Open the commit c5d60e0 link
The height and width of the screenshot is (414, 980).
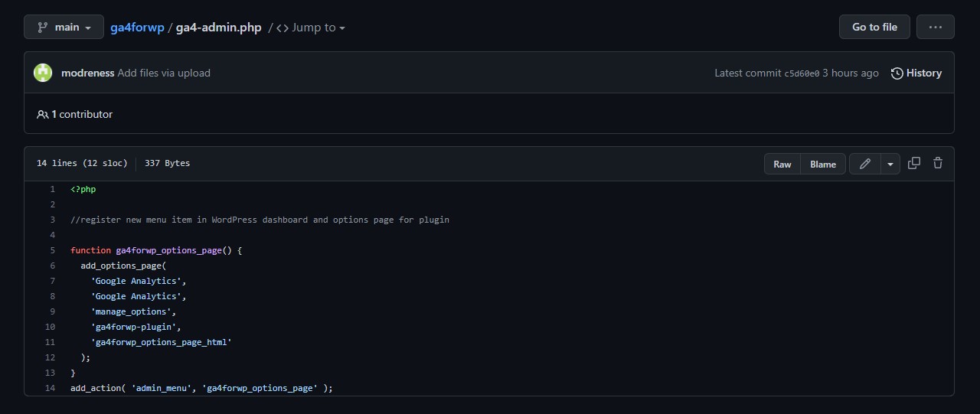coord(802,73)
